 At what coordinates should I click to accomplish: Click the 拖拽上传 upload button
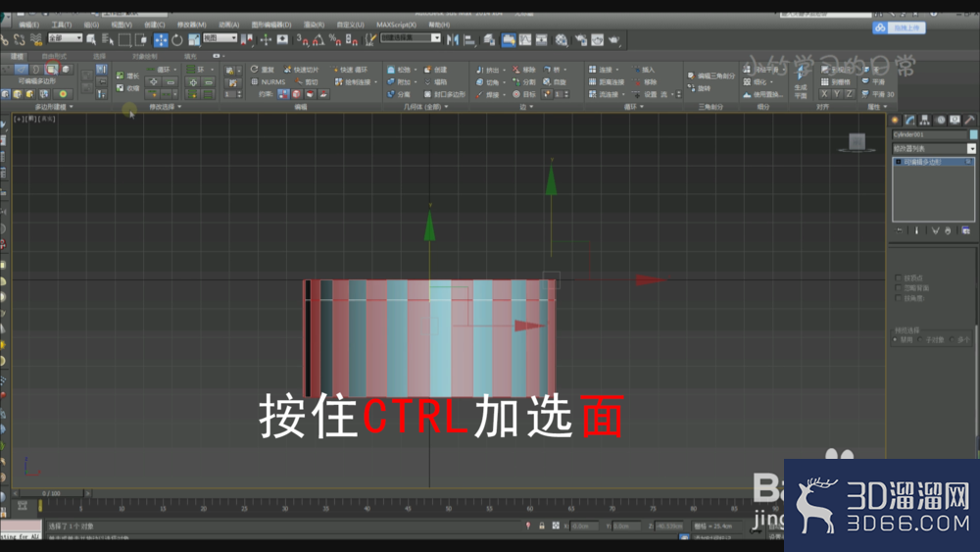pyautogui.click(x=899, y=27)
